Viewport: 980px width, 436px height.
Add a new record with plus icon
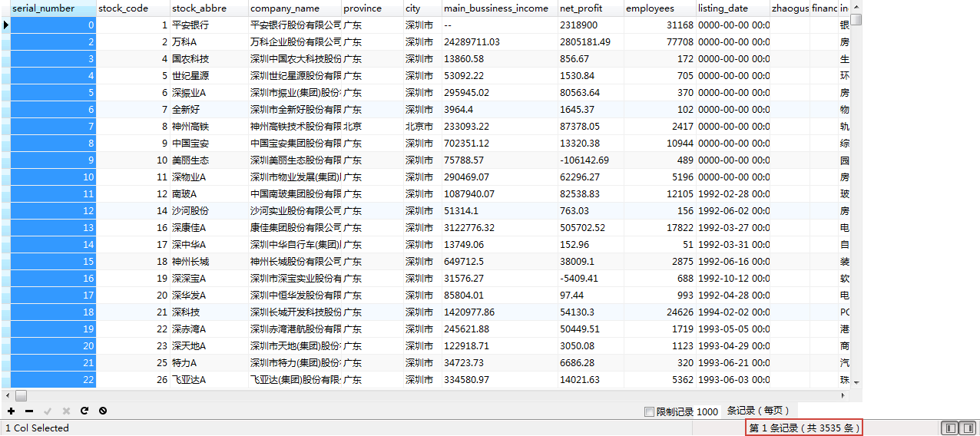click(x=12, y=411)
